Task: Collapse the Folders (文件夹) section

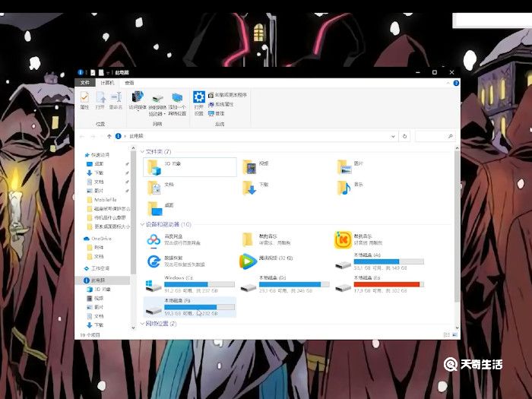Action: point(142,152)
